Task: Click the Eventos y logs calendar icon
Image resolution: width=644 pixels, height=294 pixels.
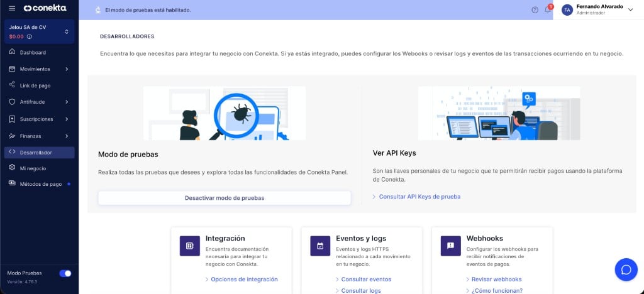Action: click(320, 246)
